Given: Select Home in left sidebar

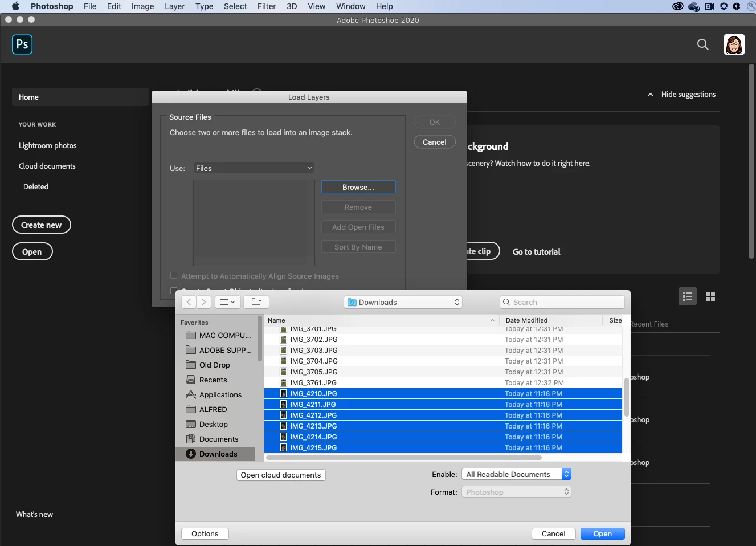Looking at the screenshot, I should click(80, 97).
